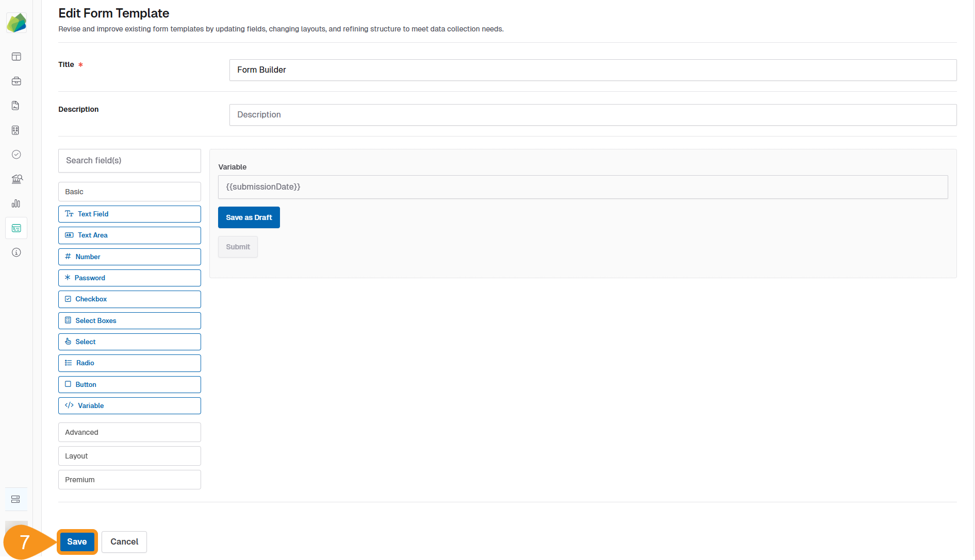Pick the Radio component from list
Viewport: 975px width, 560px height.
pos(129,363)
